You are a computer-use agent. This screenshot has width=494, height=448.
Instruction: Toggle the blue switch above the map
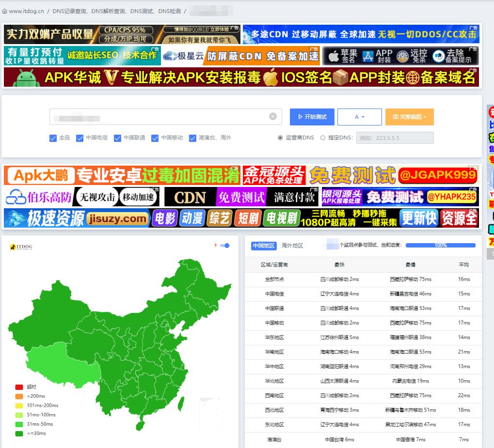[225, 246]
